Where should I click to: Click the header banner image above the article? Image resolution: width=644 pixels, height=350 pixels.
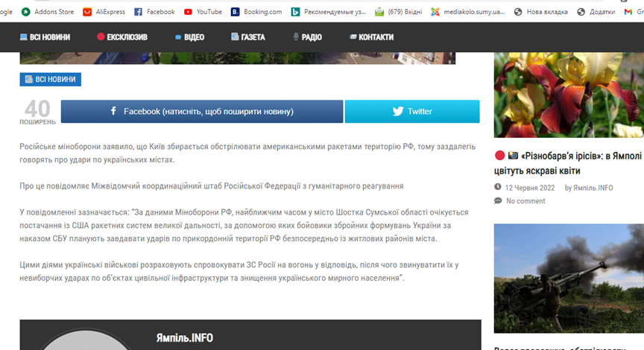pyautogui.click(x=237, y=58)
